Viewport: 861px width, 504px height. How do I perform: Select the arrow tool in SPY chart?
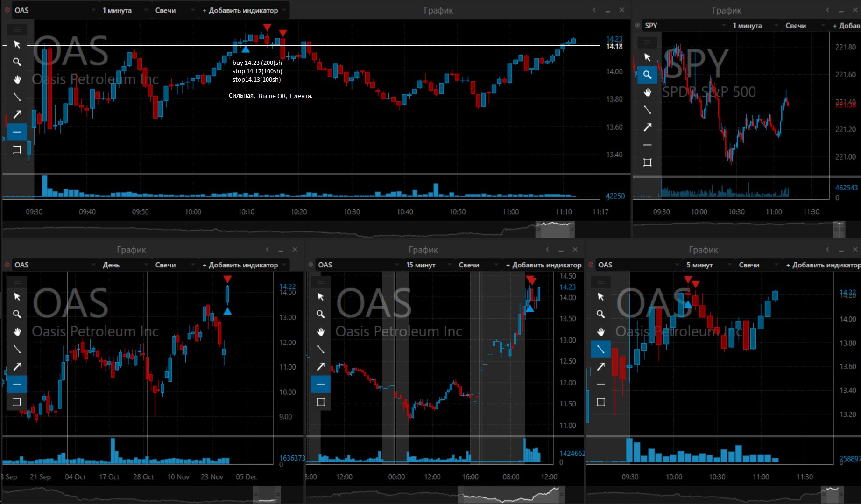[x=648, y=127]
